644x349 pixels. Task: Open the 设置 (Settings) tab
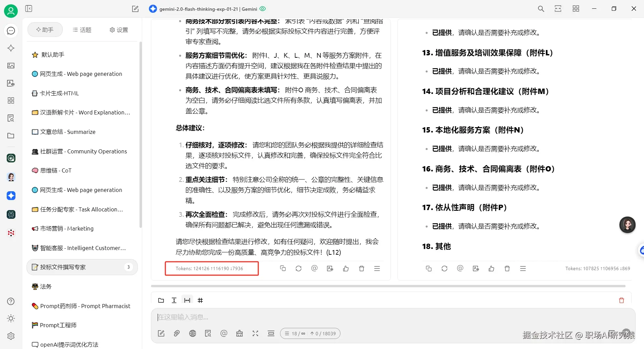(x=118, y=30)
